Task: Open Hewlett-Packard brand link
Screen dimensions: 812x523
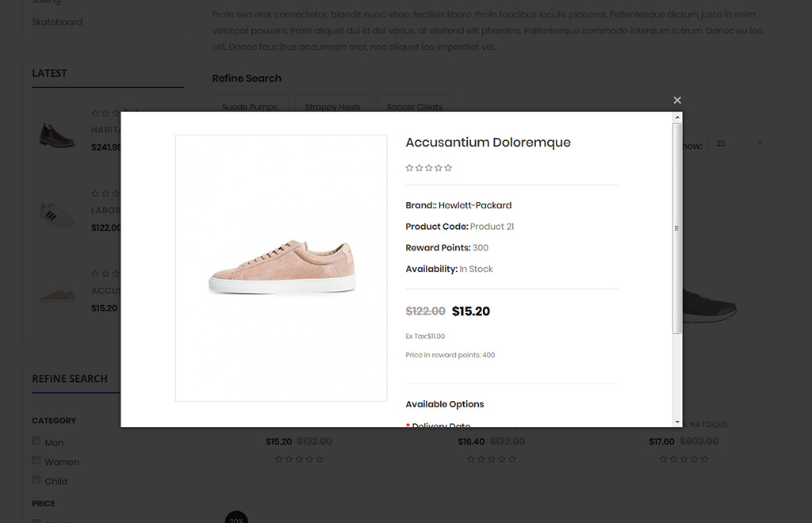Action: click(x=475, y=205)
